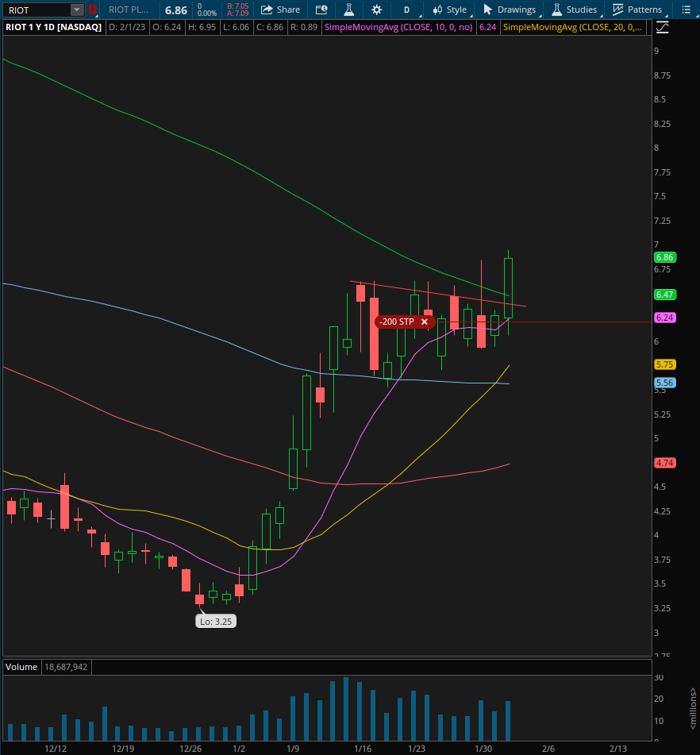Viewport: 700px width, 755px height.
Task: Open the symbol selector dropdown arrow
Action: click(x=76, y=10)
